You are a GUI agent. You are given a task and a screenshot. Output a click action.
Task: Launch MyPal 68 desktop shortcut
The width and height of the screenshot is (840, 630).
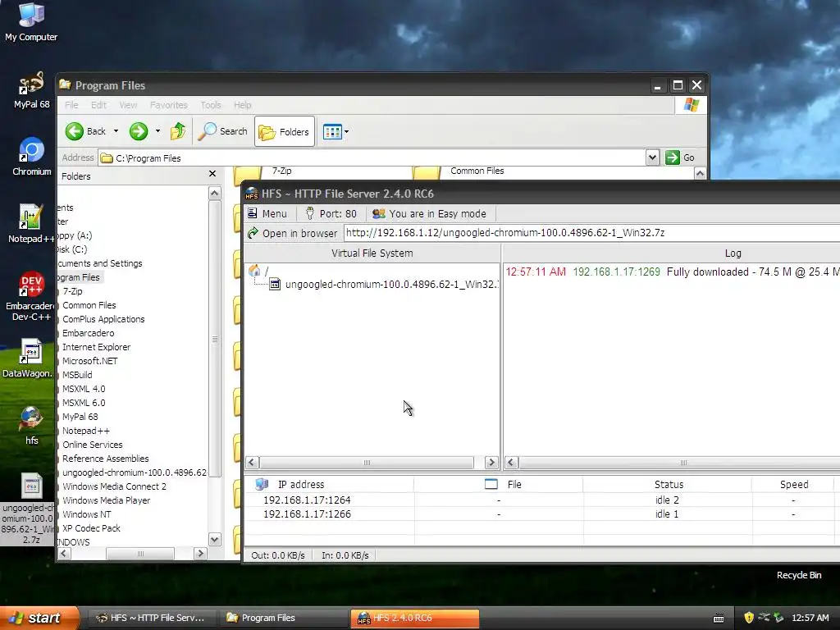pyautogui.click(x=31, y=90)
